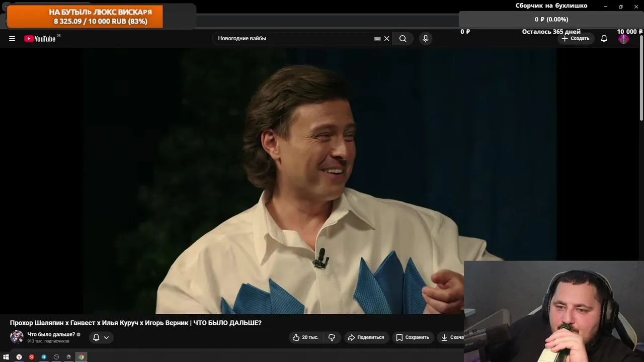Open OBS Studio from the taskbar
Viewport: 644px width, 362px height.
pyautogui.click(x=56, y=357)
